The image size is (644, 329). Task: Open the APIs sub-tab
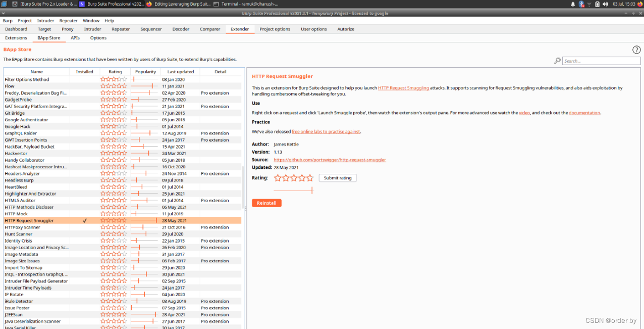tap(75, 38)
